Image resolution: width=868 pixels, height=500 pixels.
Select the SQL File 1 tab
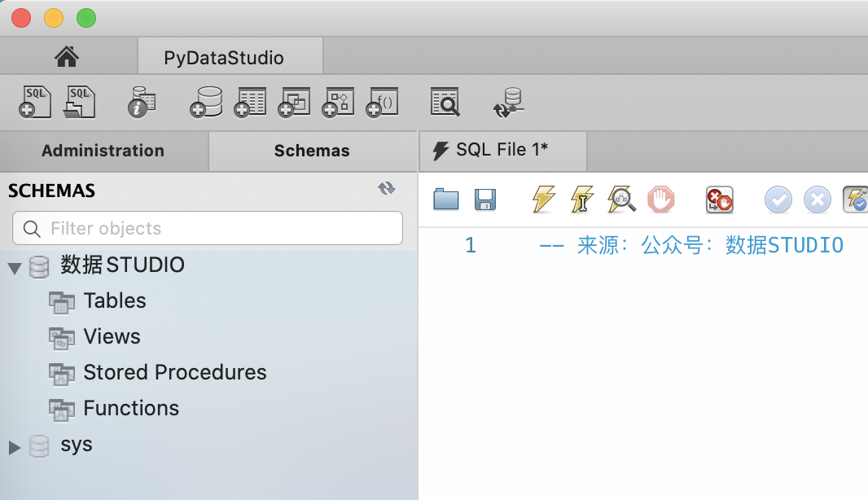[x=502, y=150]
